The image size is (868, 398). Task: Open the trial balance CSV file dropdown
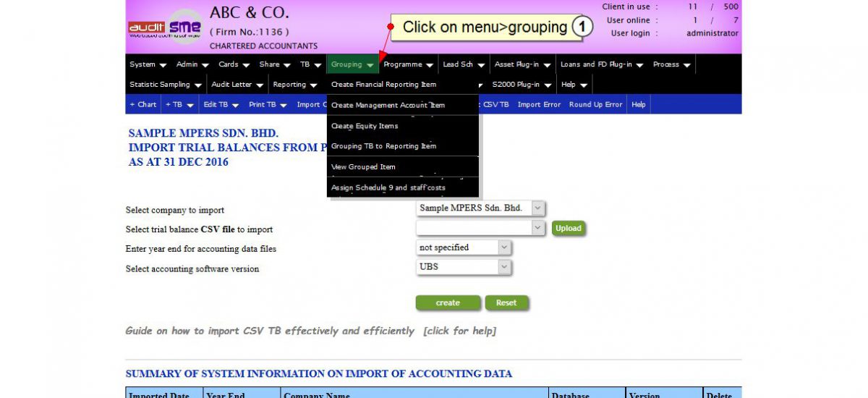[480, 228]
